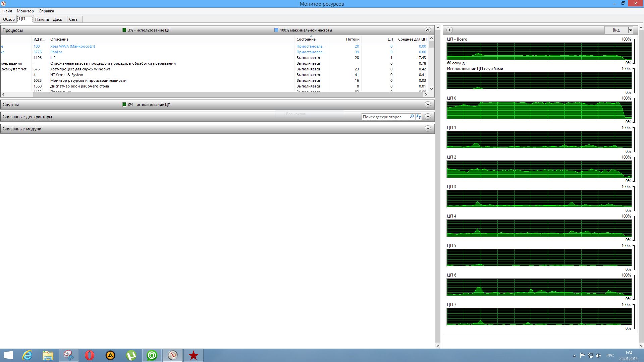
Task: Sort processes by Потоки column header
Action: (x=353, y=39)
